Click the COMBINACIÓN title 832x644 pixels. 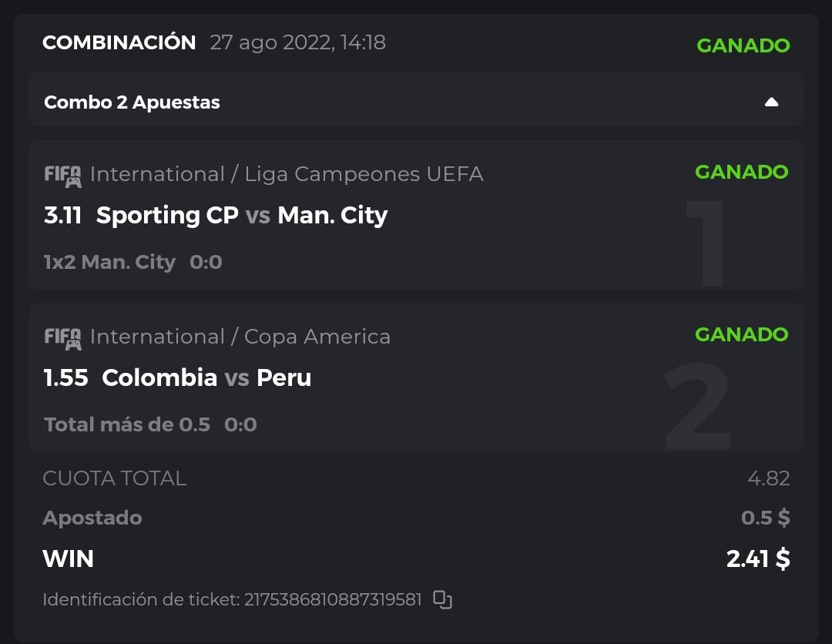(119, 42)
